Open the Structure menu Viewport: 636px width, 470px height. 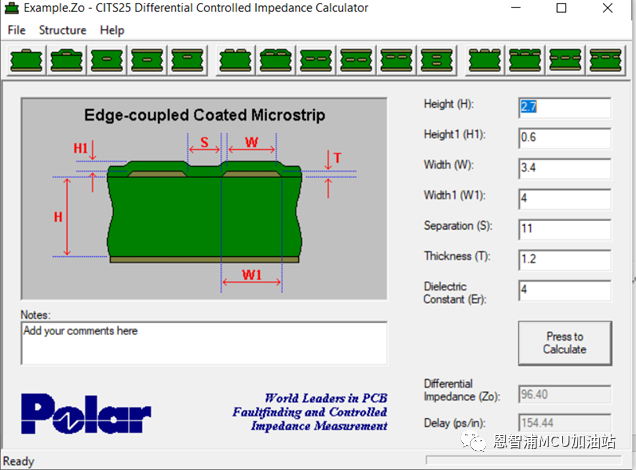62,30
